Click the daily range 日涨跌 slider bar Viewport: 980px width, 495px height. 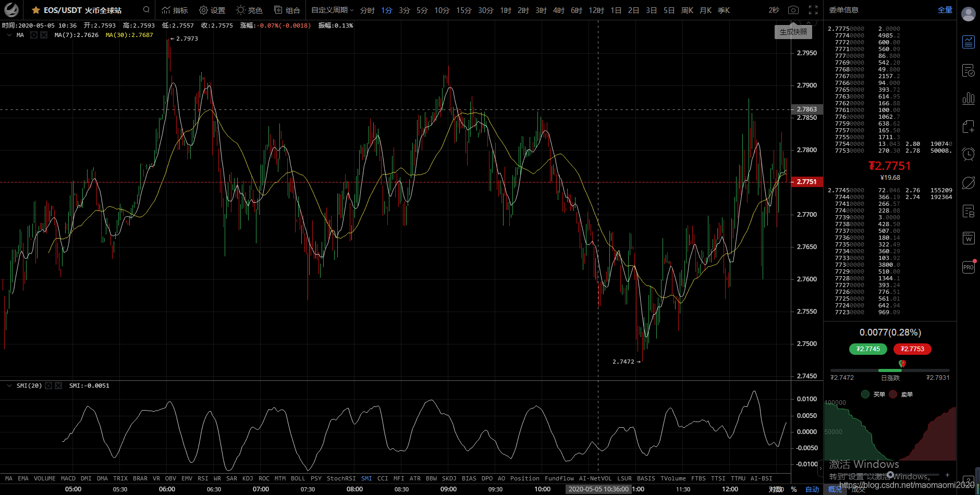coord(890,370)
